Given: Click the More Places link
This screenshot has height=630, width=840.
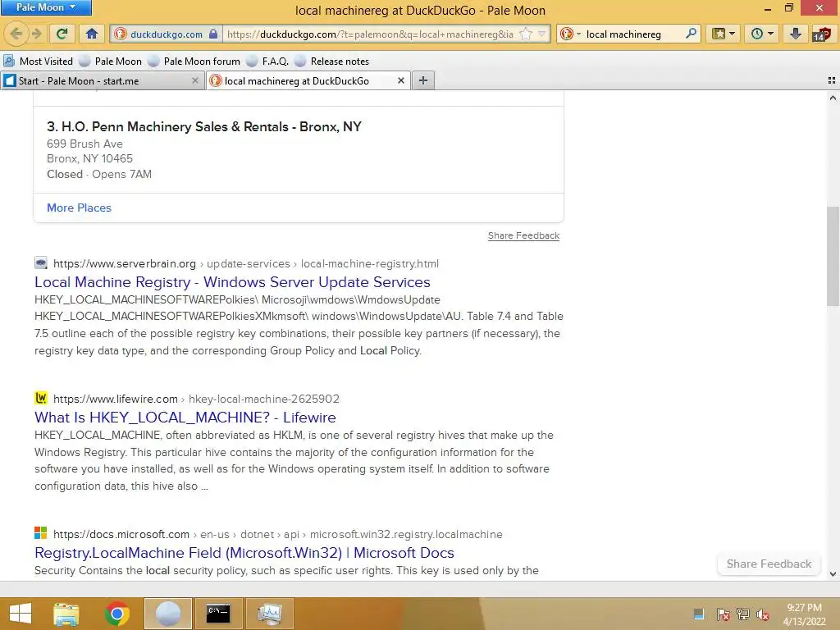Looking at the screenshot, I should point(79,208).
